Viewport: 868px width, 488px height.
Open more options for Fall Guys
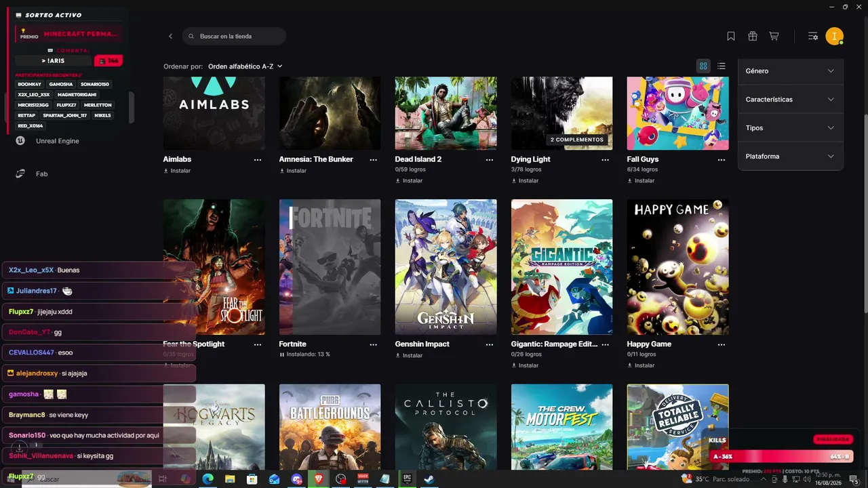pyautogui.click(x=722, y=159)
